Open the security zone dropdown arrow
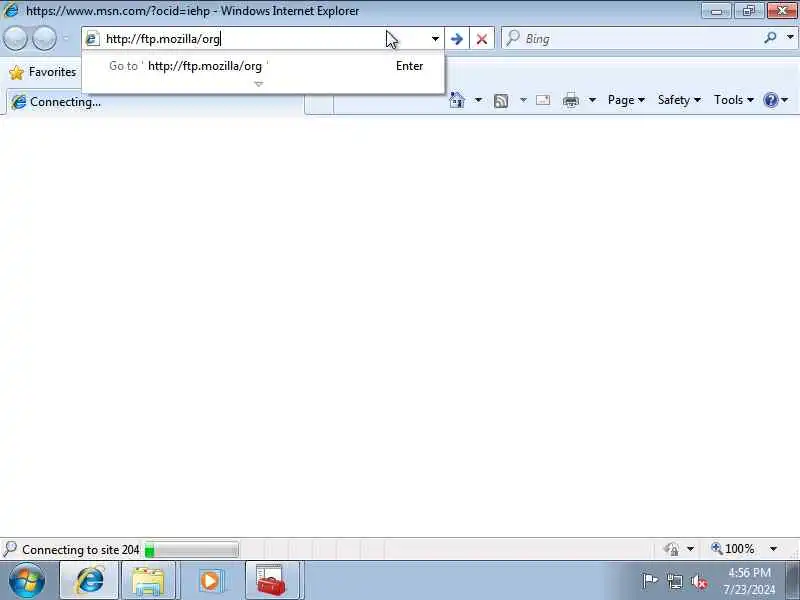This screenshot has height=600, width=800. [690, 549]
